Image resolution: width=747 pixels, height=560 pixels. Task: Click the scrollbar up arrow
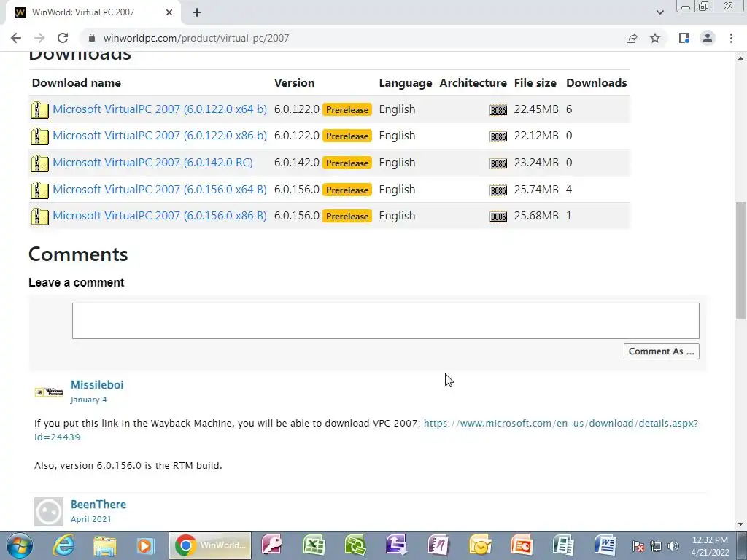click(741, 58)
